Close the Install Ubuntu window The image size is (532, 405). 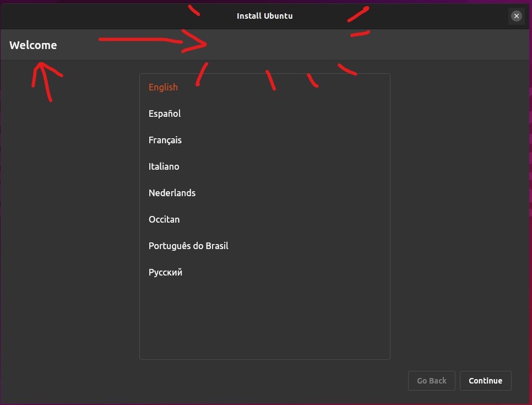click(x=516, y=16)
